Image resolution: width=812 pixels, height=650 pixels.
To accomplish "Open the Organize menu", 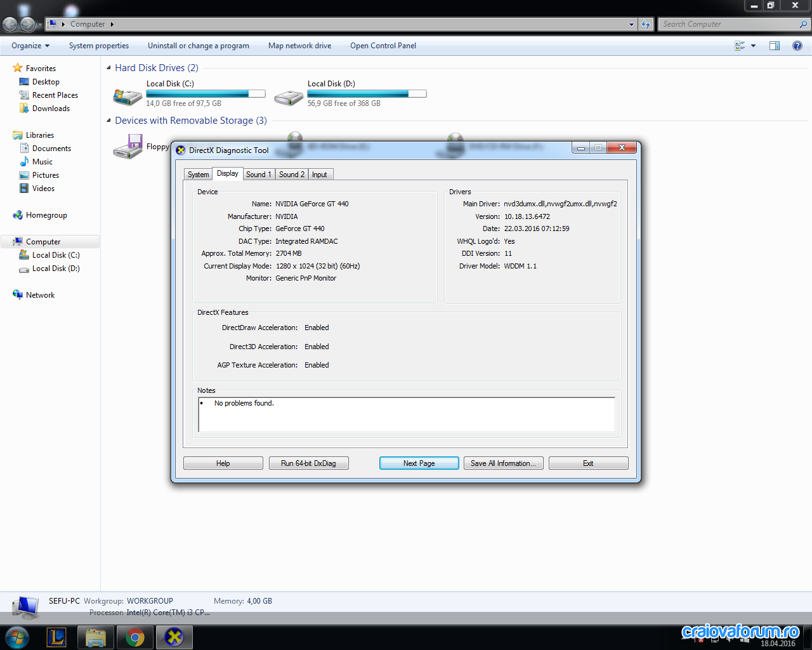I will point(30,46).
